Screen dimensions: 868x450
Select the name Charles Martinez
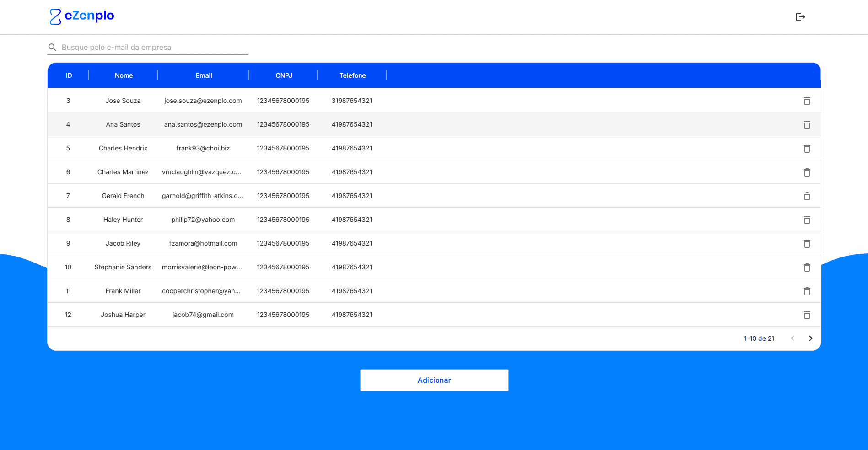pos(123,172)
